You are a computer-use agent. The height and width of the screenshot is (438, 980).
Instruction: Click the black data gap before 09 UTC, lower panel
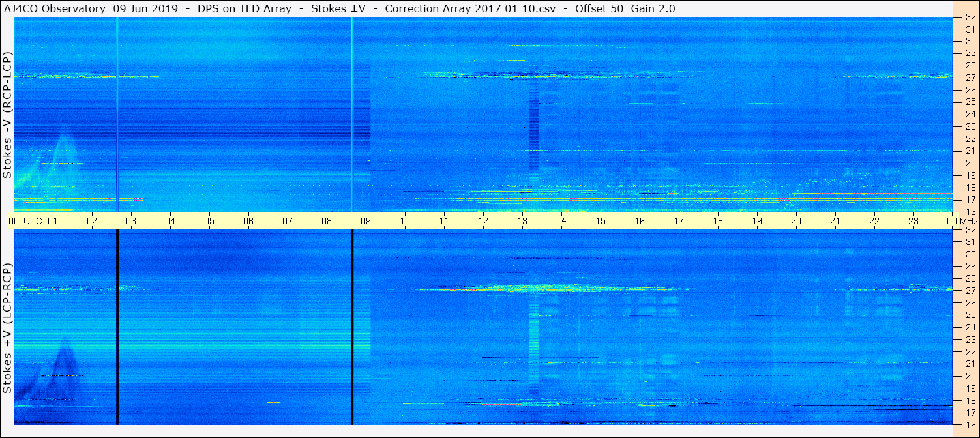click(x=352, y=327)
